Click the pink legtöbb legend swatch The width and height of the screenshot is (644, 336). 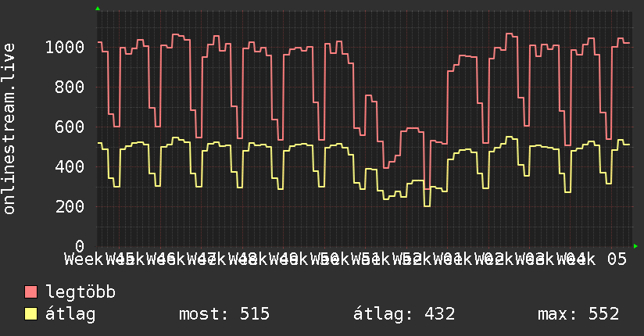click(30, 291)
